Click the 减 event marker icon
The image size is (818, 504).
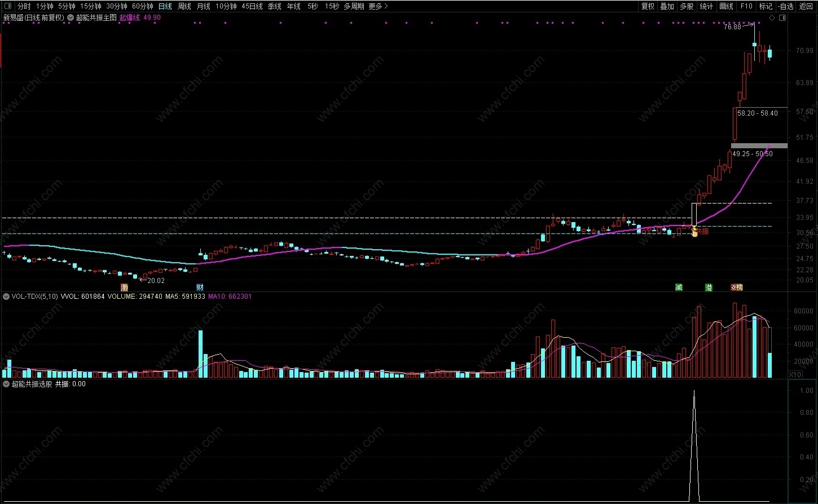pyautogui.click(x=679, y=287)
